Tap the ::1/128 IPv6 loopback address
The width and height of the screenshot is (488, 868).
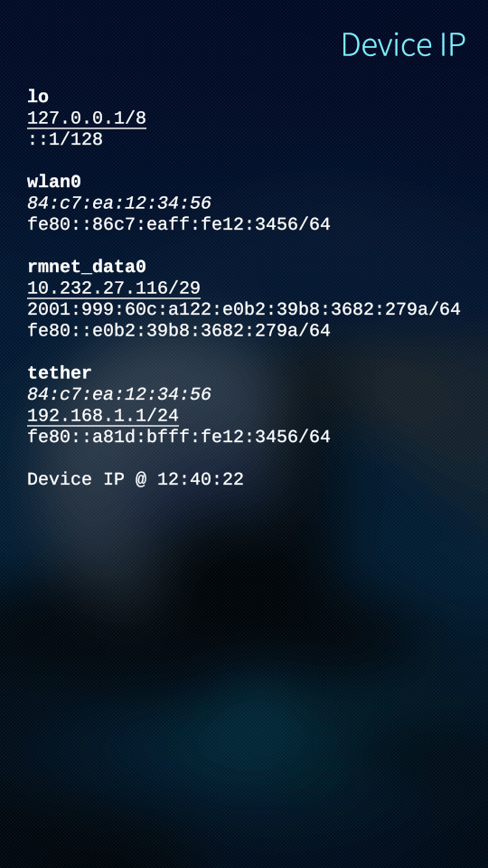pyautogui.click(x=65, y=139)
